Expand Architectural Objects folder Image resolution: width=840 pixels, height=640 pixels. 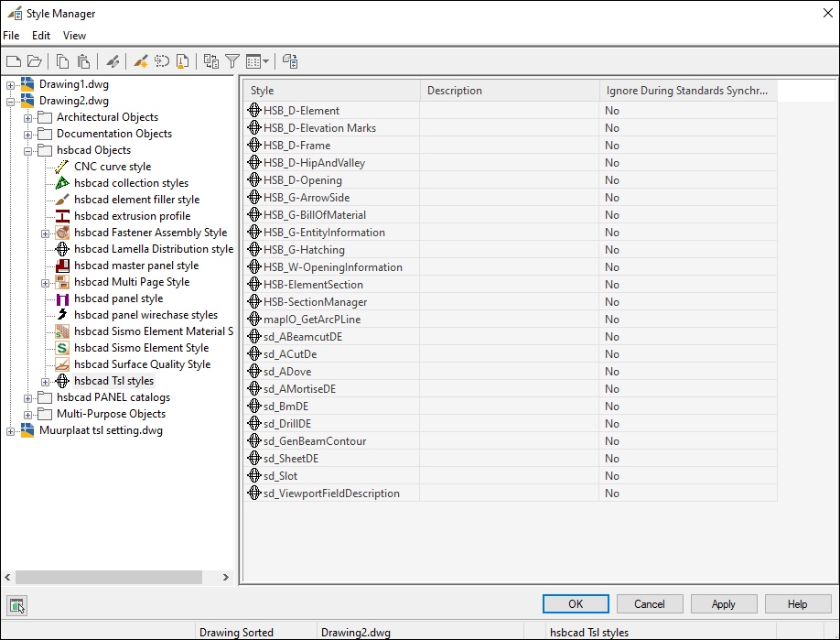27,118
